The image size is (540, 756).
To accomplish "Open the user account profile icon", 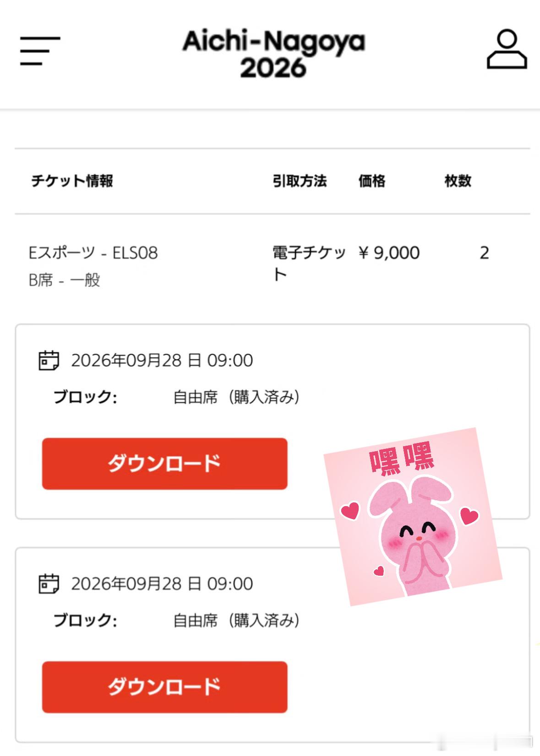I will pos(507,49).
